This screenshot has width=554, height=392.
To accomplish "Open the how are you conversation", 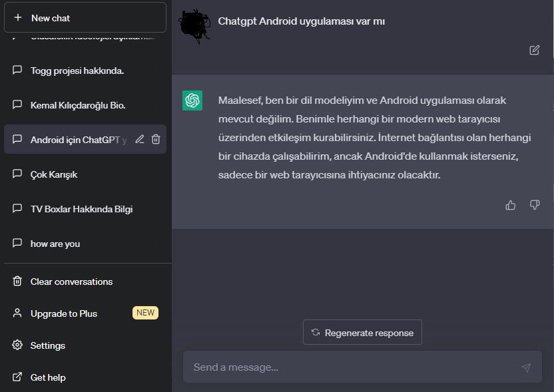I will pyautogui.click(x=85, y=244).
